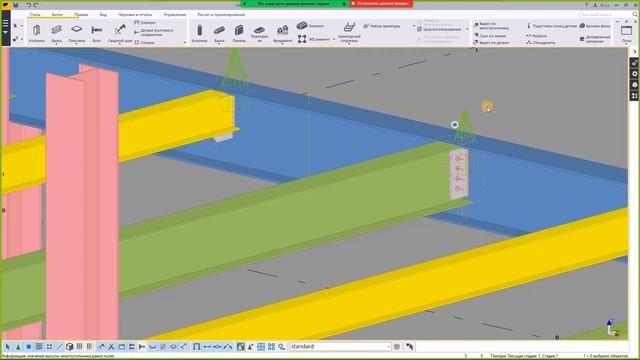The image size is (640, 360).
Task: Insert a concrete column in Бетон group
Action: click(199, 33)
